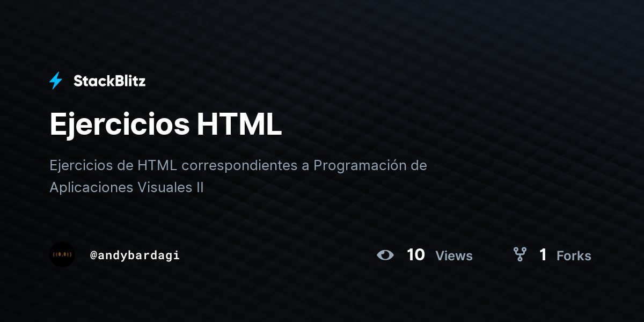Click the Aplicaciones Visuales II description line
Screen dimensions: 644x322
[127, 187]
